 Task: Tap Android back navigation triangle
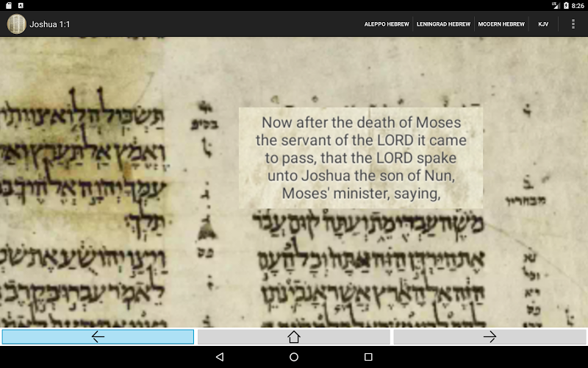(220, 357)
